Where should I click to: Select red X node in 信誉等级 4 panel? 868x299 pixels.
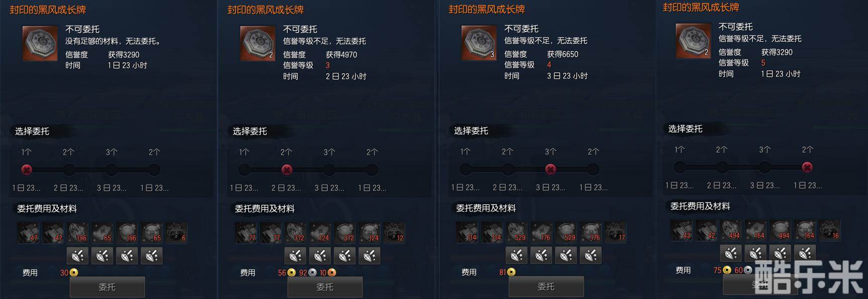pos(551,169)
